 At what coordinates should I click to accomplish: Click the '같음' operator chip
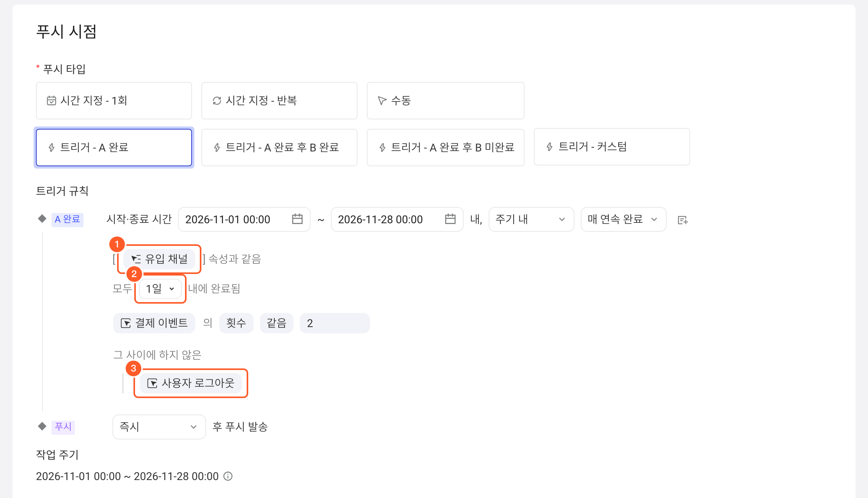click(x=277, y=323)
